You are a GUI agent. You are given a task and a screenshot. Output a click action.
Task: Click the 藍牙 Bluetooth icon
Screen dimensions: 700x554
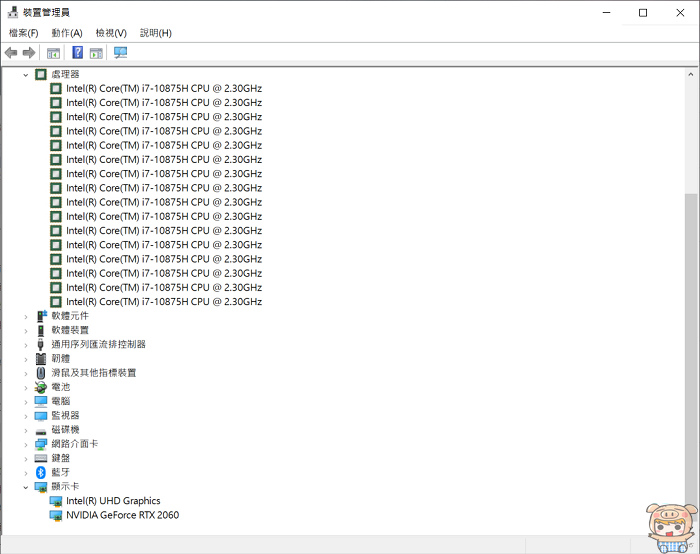41,472
